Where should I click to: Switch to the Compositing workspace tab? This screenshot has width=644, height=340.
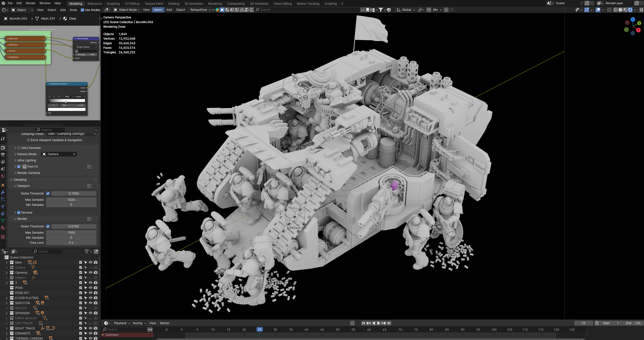click(x=236, y=4)
